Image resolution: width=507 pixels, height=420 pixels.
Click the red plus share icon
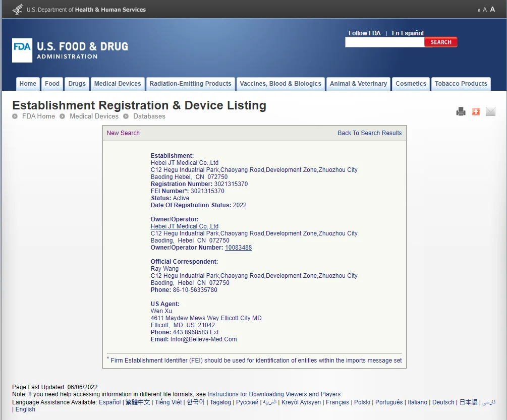476,111
